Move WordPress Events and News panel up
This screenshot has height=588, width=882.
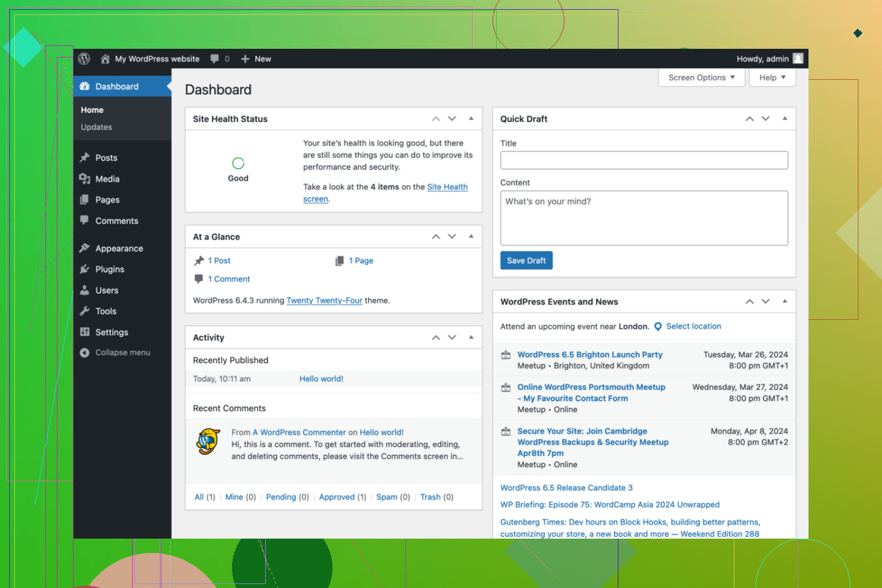749,301
